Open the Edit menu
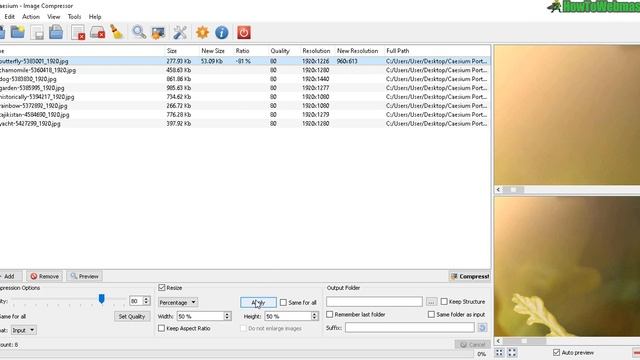Screen dimensions: 640x360 (x=9, y=17)
